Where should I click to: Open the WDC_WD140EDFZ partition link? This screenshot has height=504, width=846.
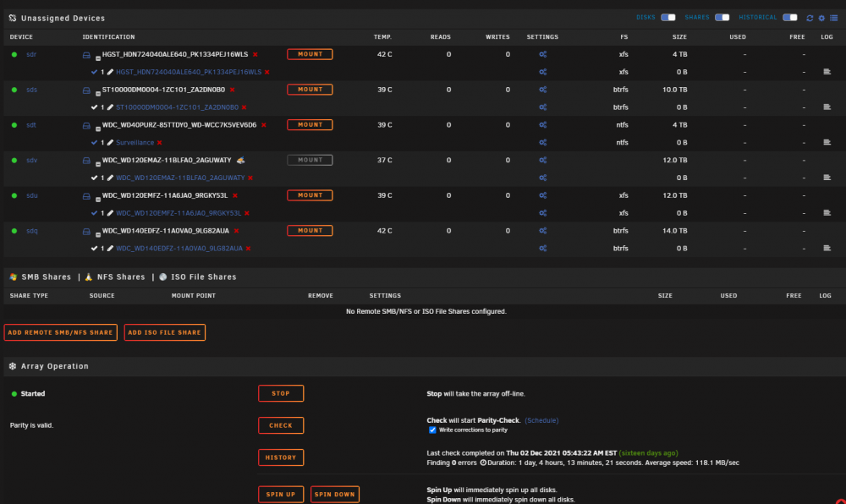[179, 249]
